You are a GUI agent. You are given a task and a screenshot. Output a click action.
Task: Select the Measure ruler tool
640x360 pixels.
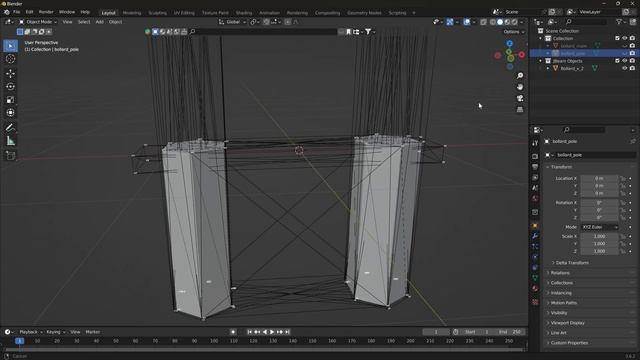tap(11, 141)
